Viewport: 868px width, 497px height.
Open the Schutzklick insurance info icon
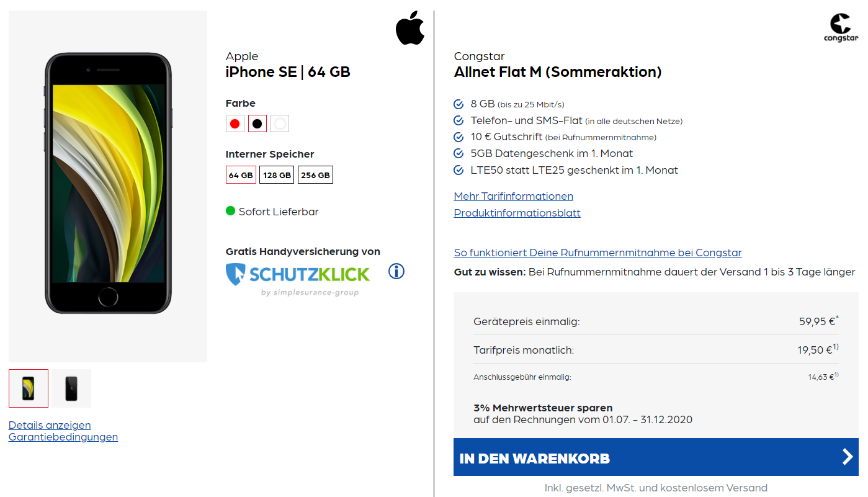pyautogui.click(x=396, y=271)
